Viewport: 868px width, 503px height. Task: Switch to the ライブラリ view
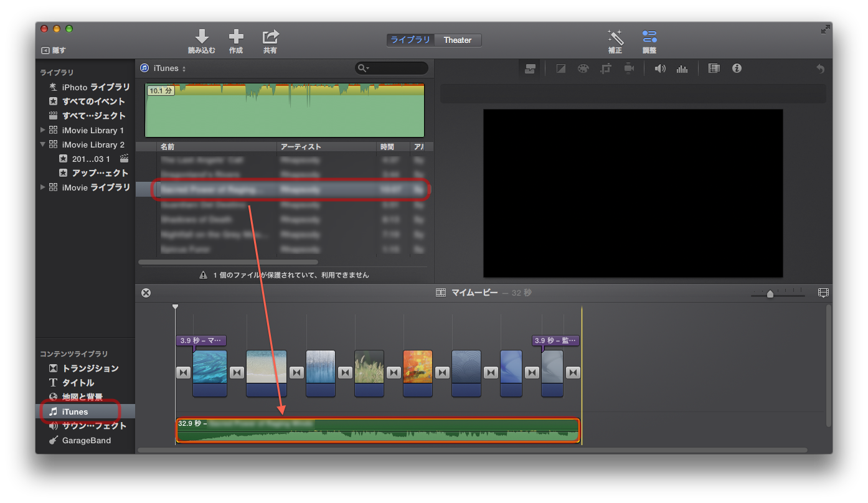[x=410, y=40]
